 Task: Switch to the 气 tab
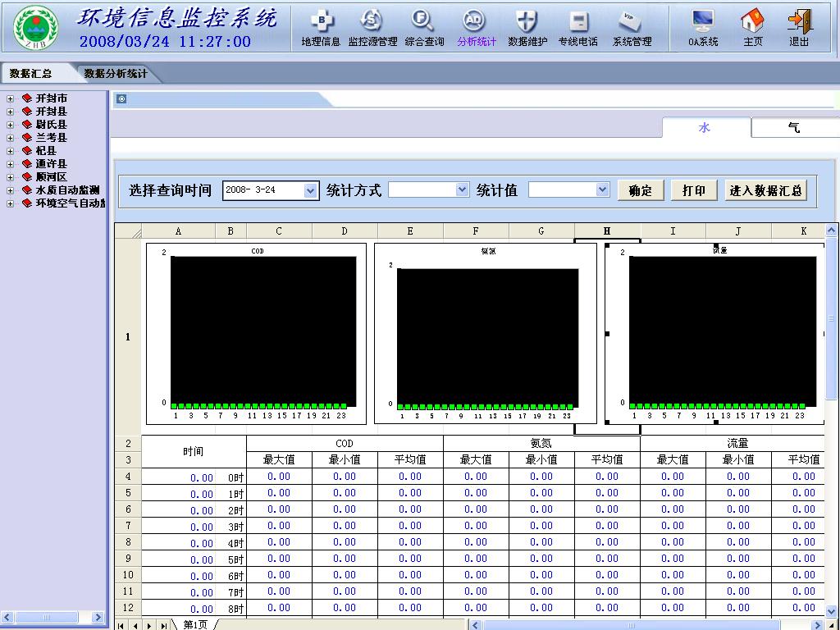pos(793,128)
